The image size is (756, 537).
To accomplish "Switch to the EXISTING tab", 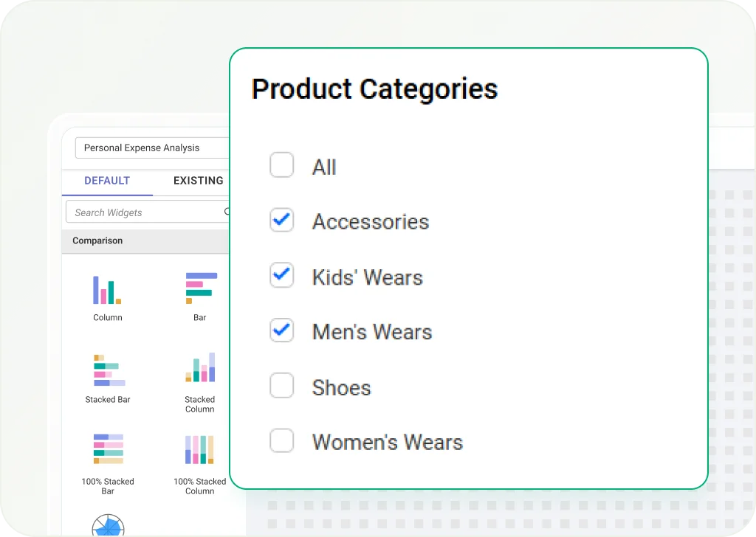I will 198,181.
